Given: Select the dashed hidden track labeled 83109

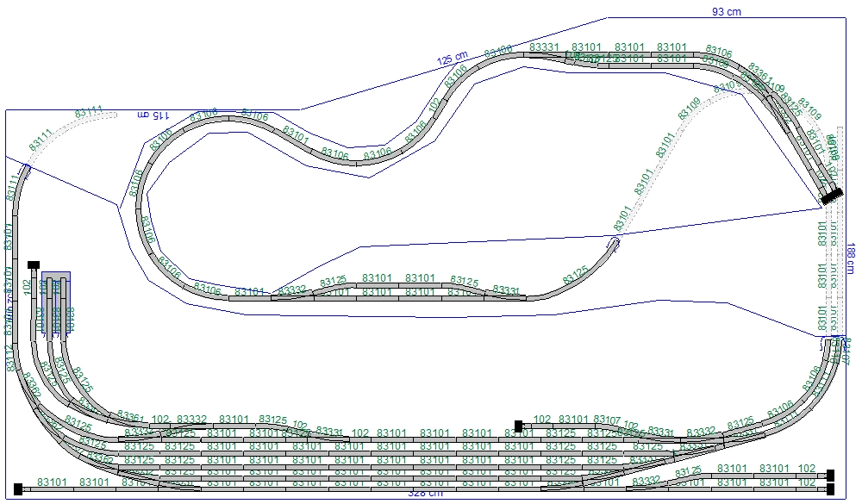Looking at the screenshot, I should point(690,109).
